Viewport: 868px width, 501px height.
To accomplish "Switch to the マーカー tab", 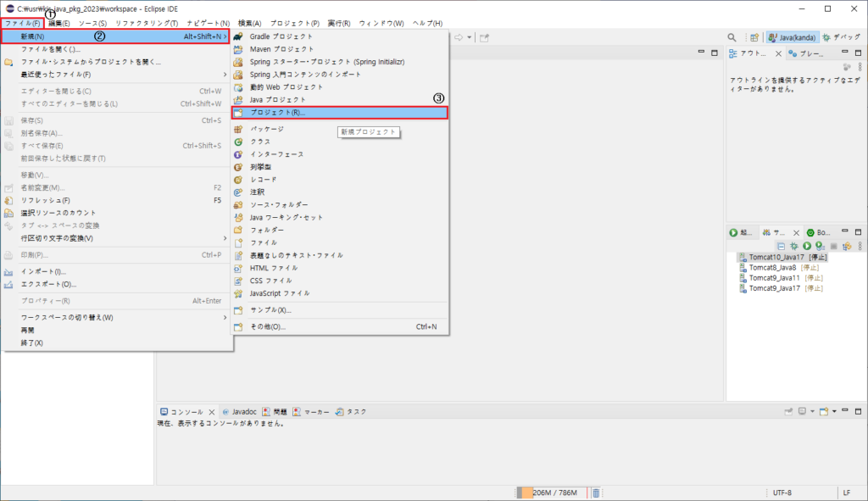I will tap(311, 412).
